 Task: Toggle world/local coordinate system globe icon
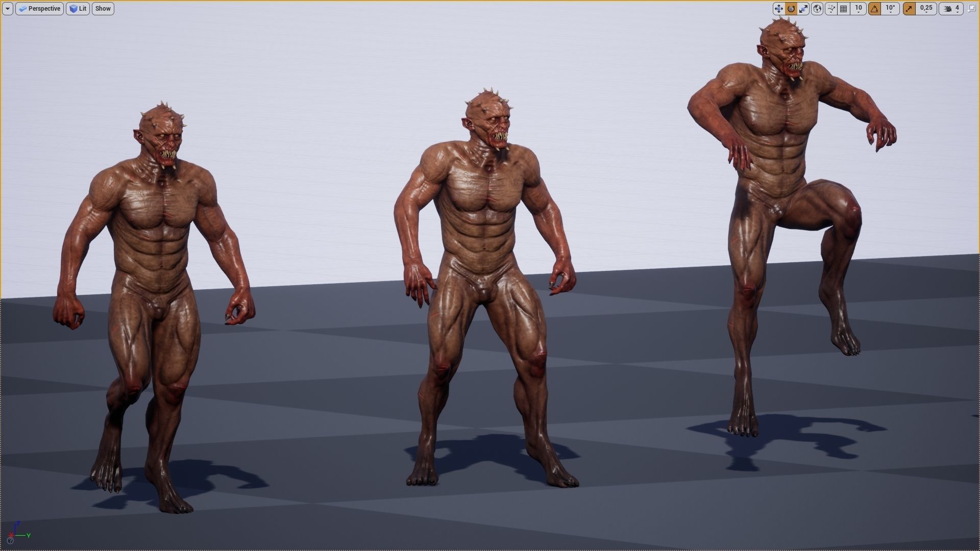point(817,9)
